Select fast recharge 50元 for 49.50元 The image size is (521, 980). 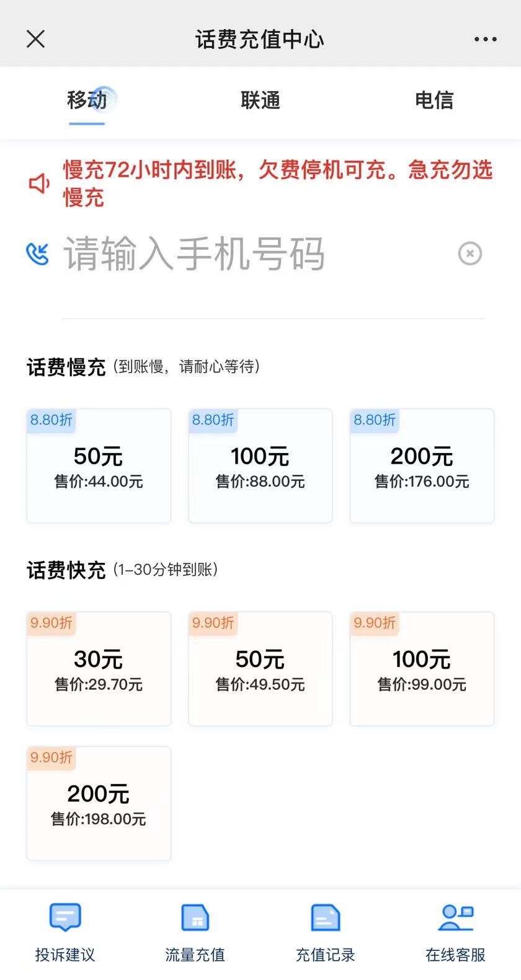(260, 668)
